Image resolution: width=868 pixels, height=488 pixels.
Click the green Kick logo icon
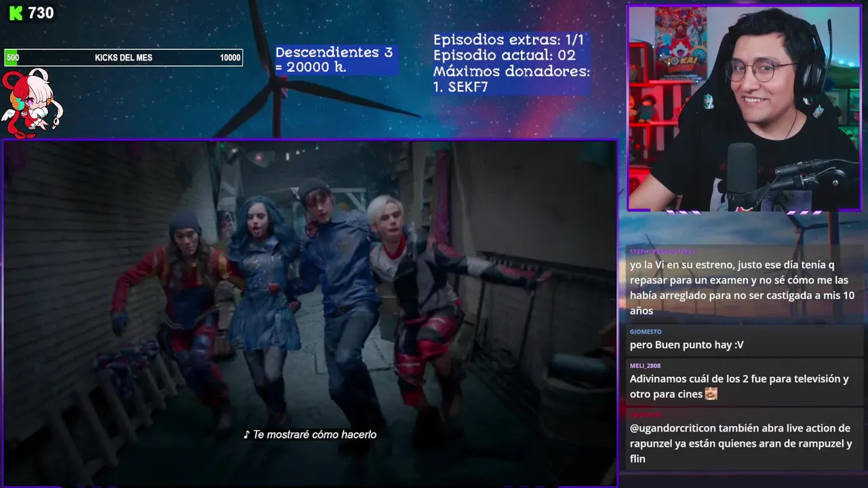15,13
